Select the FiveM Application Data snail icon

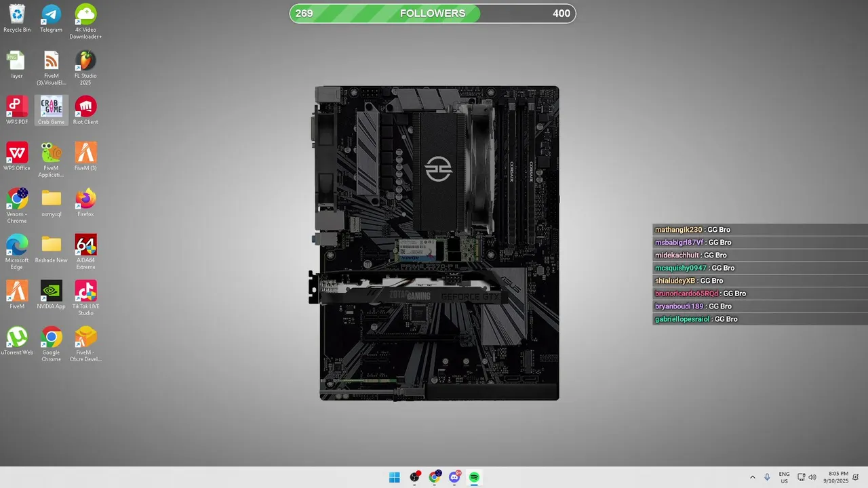click(52, 160)
